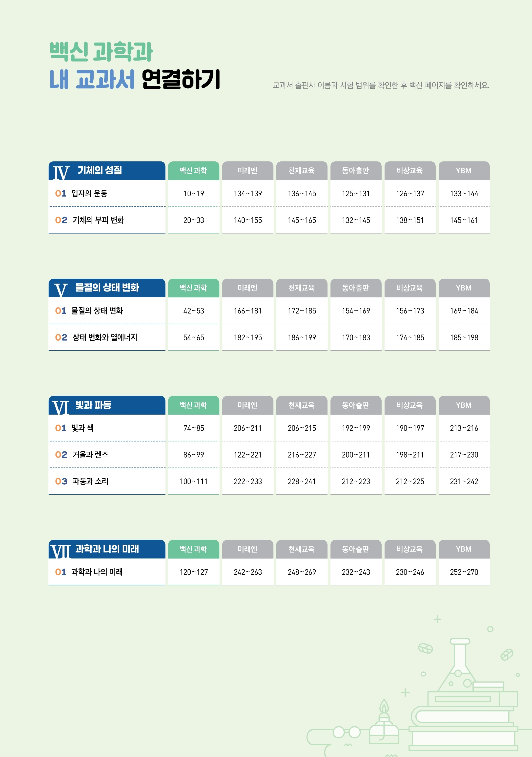532x757 pixels.
Task: Click 백신 과학 page range 10~19
Action: point(194,194)
